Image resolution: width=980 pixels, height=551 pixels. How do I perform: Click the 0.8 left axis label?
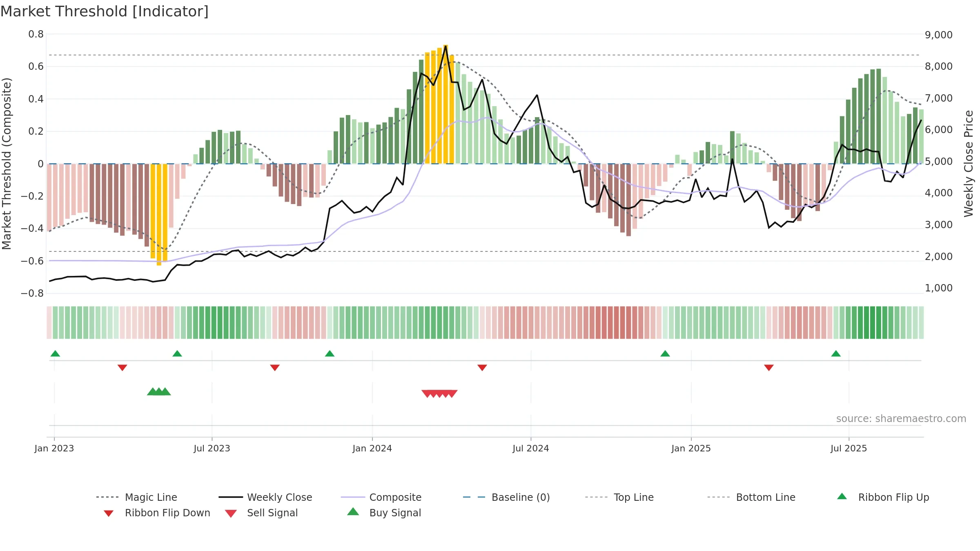(x=36, y=34)
